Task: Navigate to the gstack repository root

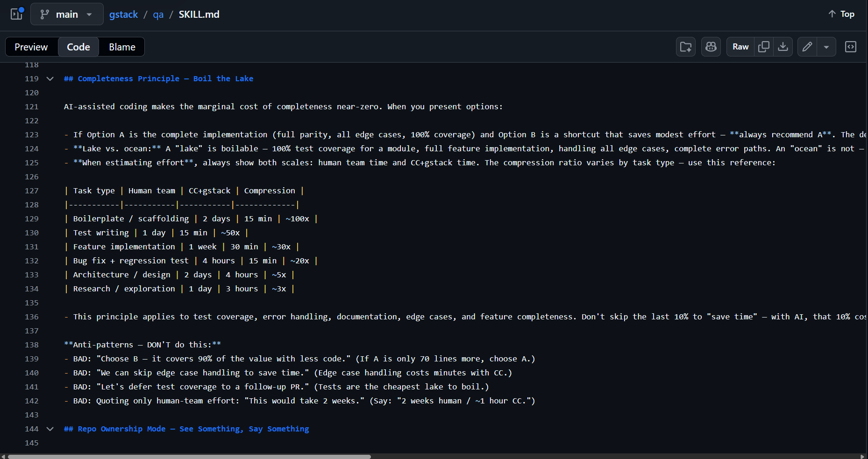Action: (123, 14)
